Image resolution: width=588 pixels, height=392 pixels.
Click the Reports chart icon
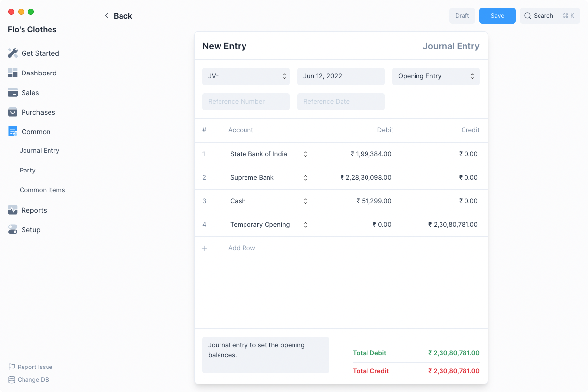pyautogui.click(x=13, y=210)
